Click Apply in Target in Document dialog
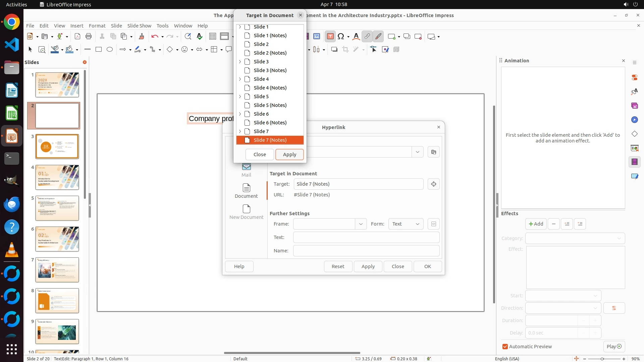644x362 pixels. pyautogui.click(x=289, y=155)
